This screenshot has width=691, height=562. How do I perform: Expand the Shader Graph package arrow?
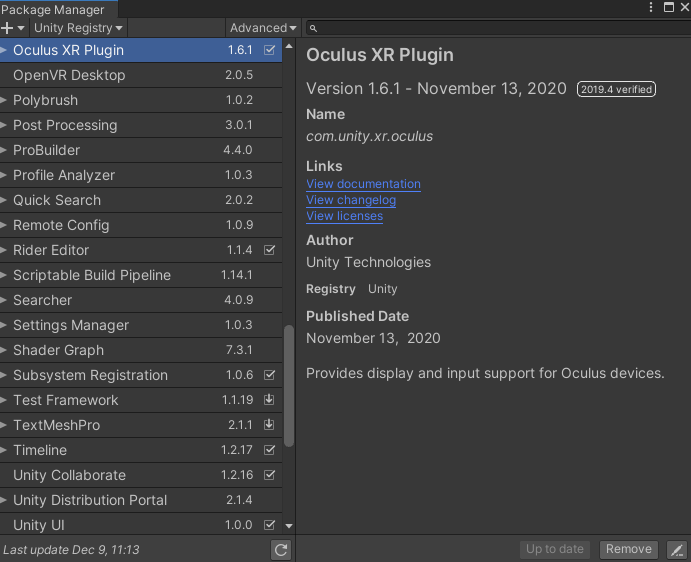tap(4, 350)
